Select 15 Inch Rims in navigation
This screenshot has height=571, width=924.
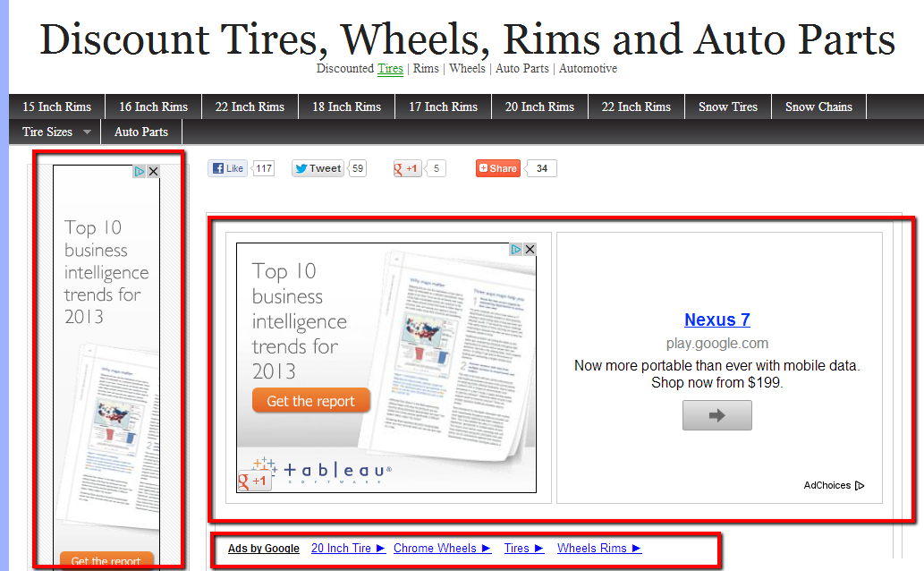pos(56,107)
